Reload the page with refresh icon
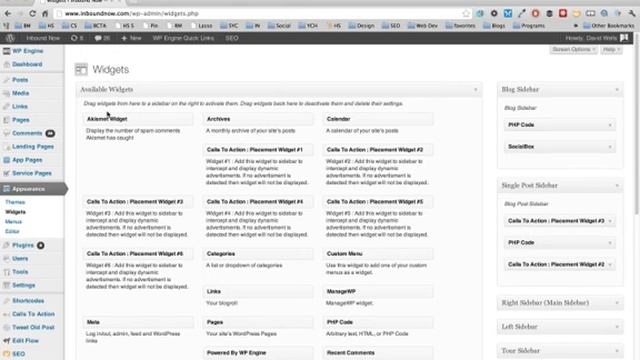Screen dimensions: 640x360 tap(32, 13)
